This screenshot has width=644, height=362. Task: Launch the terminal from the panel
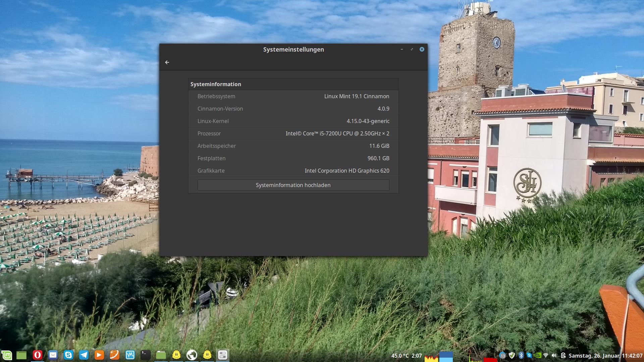(145, 355)
